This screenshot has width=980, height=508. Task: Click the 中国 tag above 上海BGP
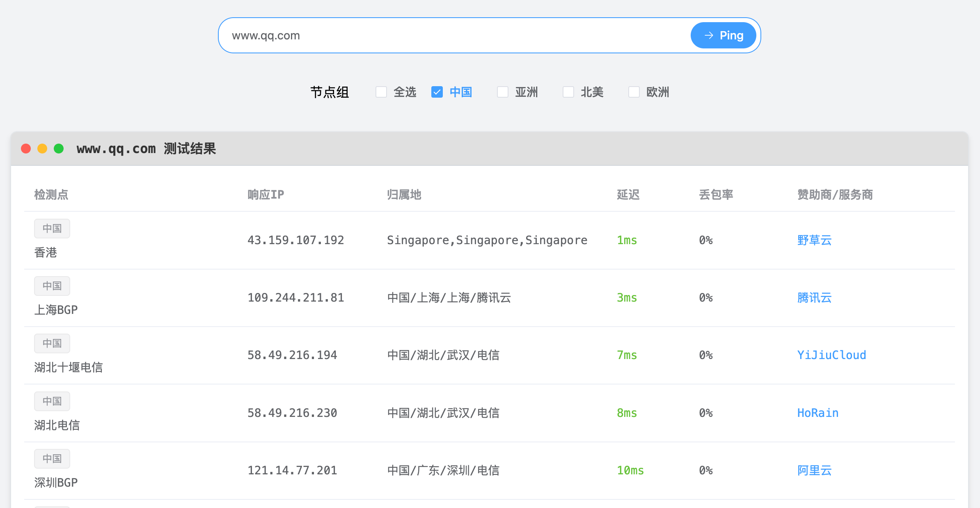tap(52, 286)
